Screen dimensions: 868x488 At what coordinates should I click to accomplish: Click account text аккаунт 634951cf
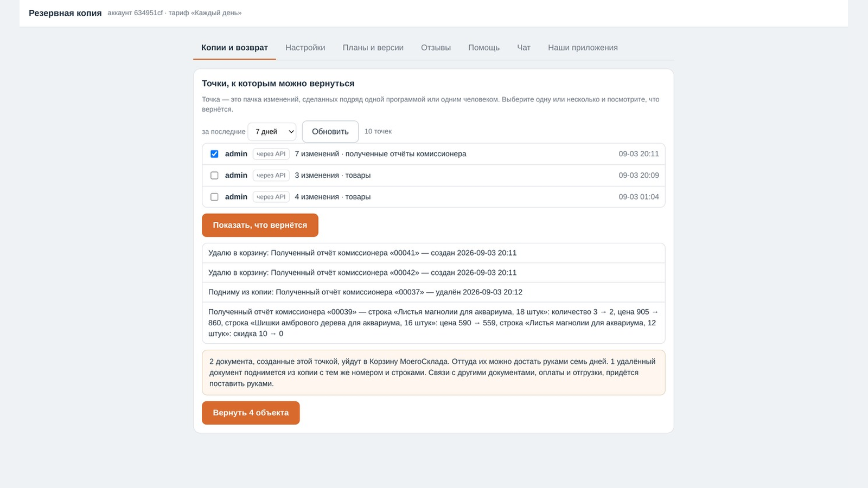coord(135,12)
